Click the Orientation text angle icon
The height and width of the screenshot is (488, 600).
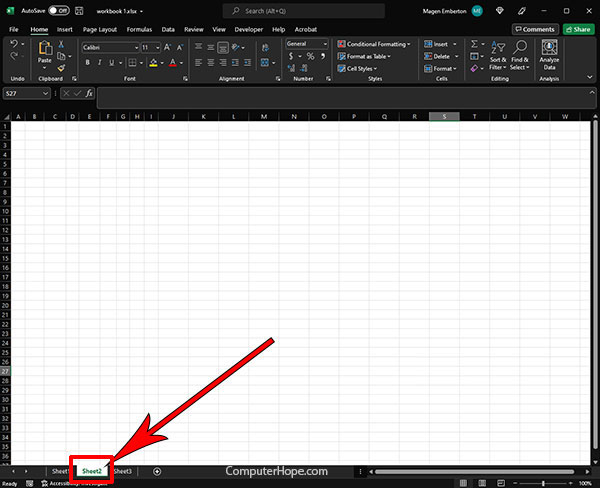click(x=236, y=47)
